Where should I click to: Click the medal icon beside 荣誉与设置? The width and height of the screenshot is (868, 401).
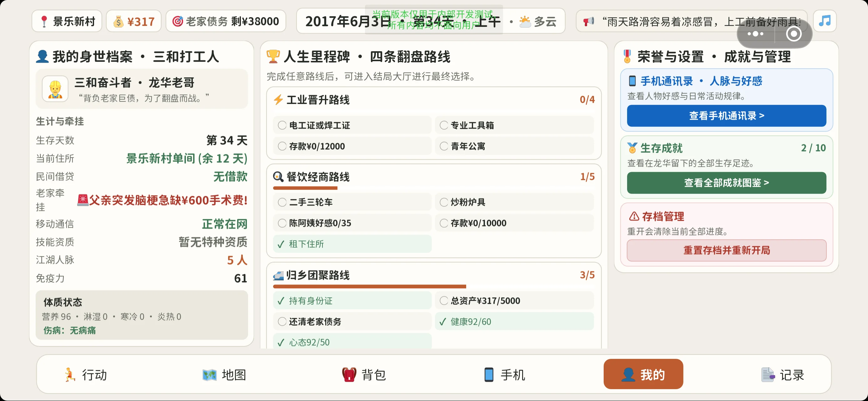(x=627, y=56)
